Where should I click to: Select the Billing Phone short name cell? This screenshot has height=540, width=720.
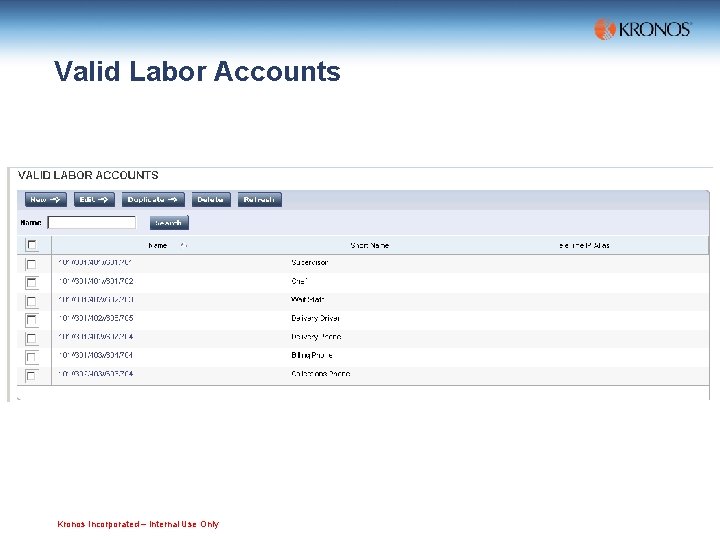(x=312, y=355)
